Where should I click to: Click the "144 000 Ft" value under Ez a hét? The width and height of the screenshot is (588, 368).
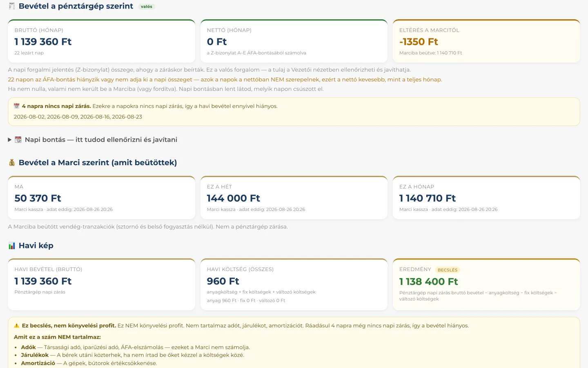(234, 198)
